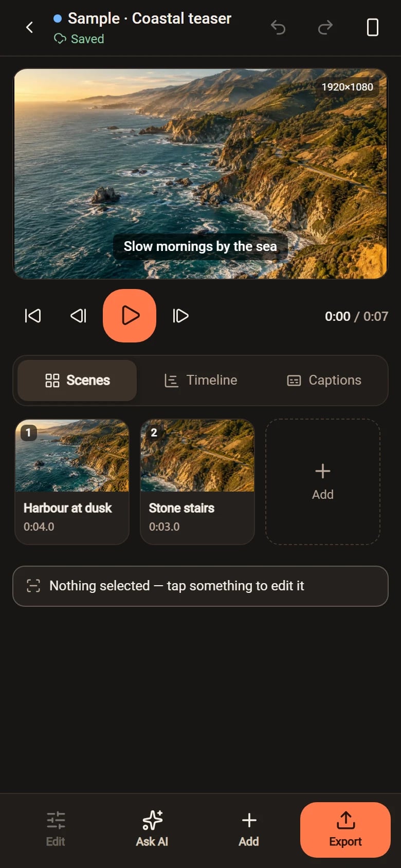This screenshot has height=868, width=401.
Task: Undo the last edit
Action: pos(278,27)
